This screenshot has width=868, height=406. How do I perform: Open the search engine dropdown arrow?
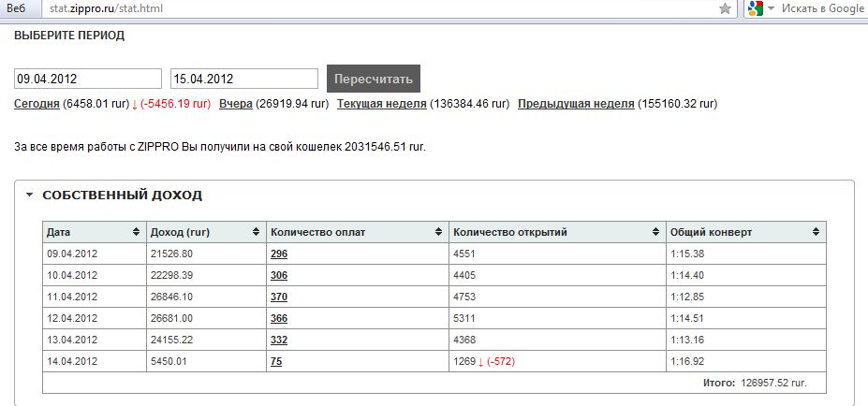772,8
